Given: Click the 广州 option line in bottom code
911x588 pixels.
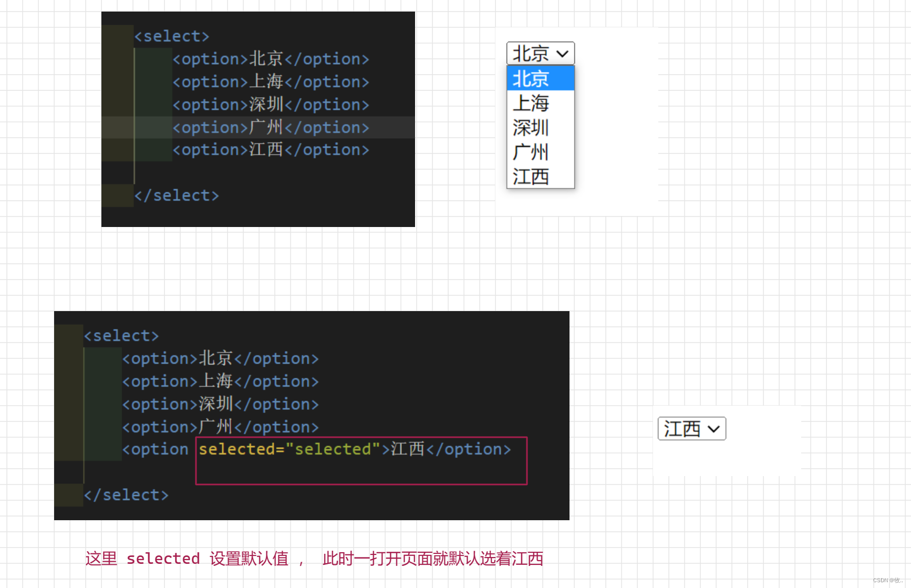Looking at the screenshot, I should [221, 427].
